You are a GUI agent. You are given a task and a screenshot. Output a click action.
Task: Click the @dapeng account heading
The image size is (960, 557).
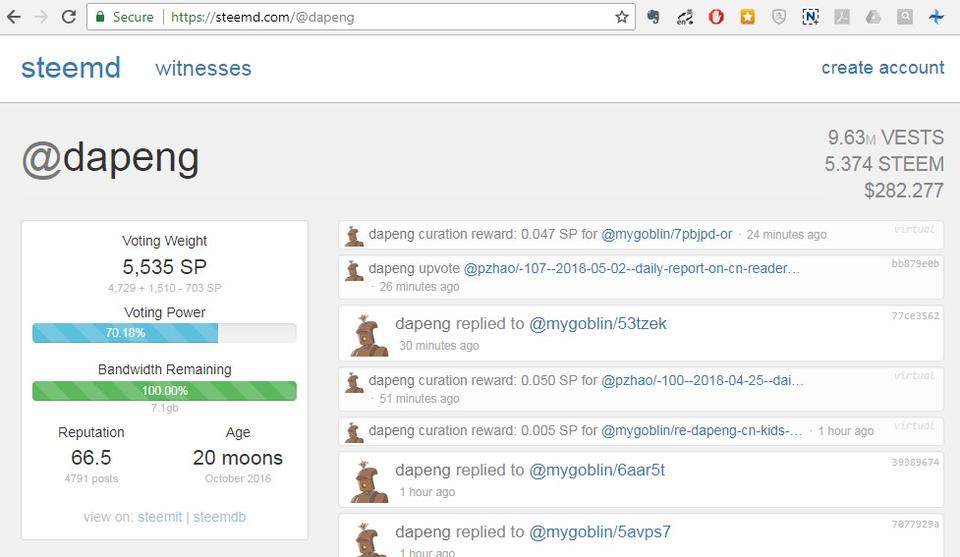point(110,159)
